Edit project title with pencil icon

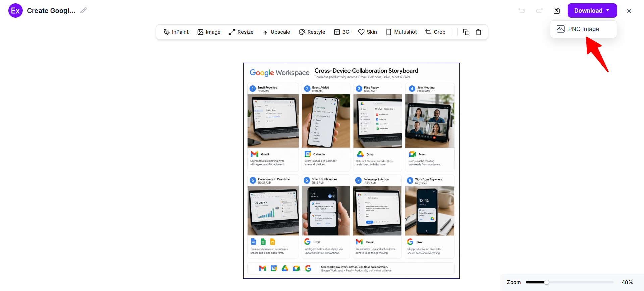pos(84,10)
